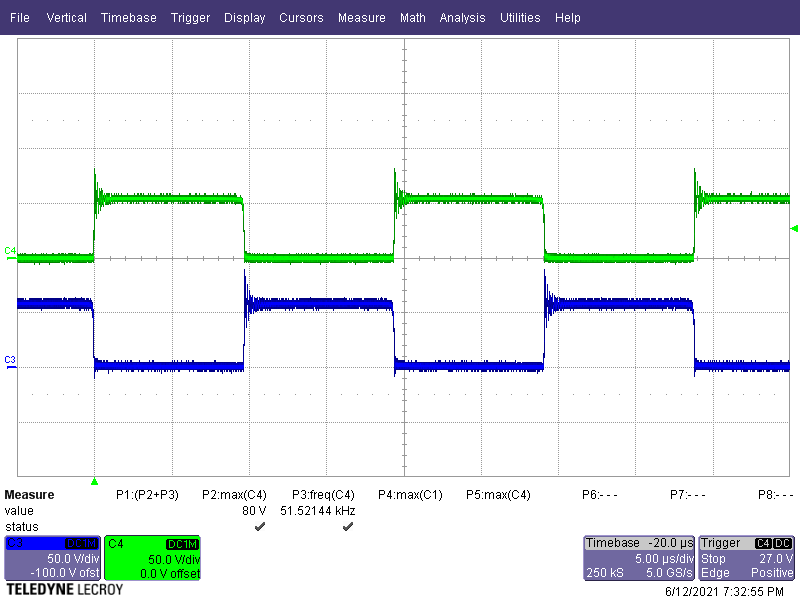Click the 27.0 V trigger level value
The height and width of the screenshot is (600, 800).
point(776,559)
